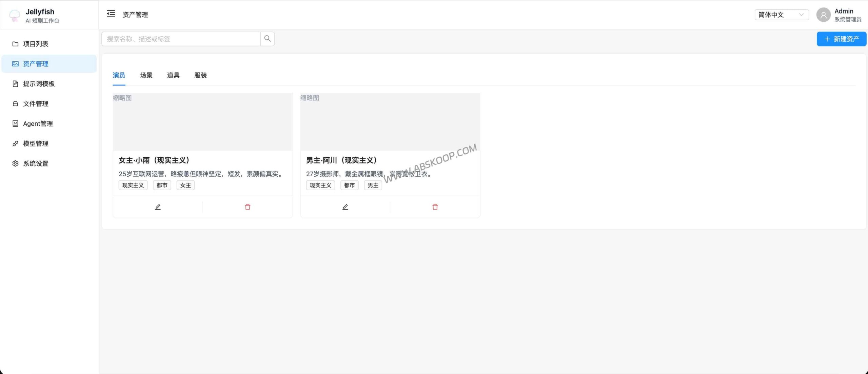The height and width of the screenshot is (374, 868).
Task: Select Agent管理 in the sidebar
Action: point(38,123)
